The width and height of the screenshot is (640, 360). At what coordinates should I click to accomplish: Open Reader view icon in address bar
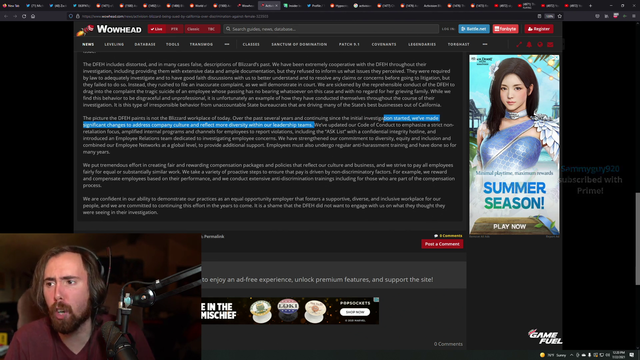point(539,16)
